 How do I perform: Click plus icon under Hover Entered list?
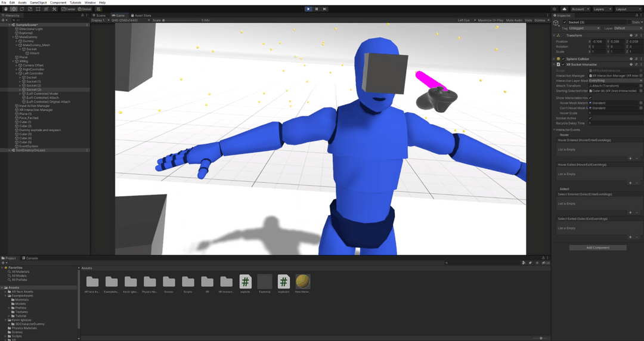(x=630, y=159)
